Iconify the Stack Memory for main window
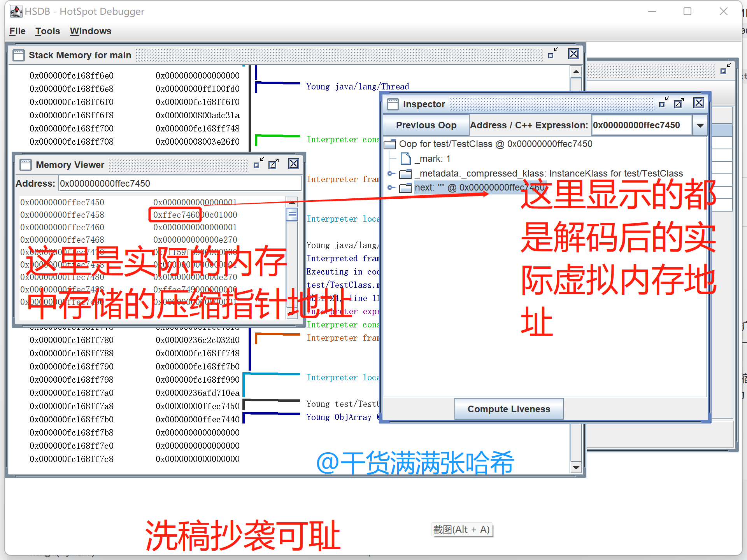This screenshot has height=560, width=747. pos(552,54)
